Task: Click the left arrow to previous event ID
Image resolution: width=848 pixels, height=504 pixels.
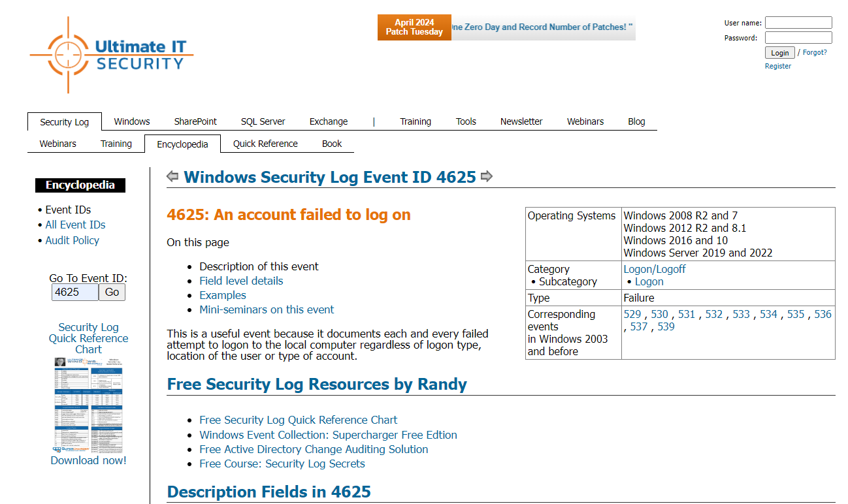Action: coord(172,176)
